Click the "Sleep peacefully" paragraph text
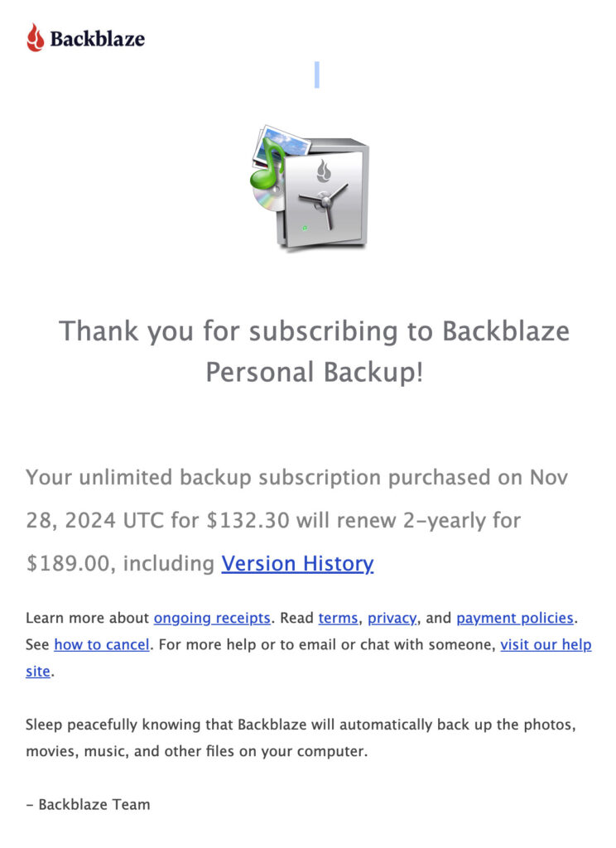Image resolution: width=616 pixels, height=848 pixels. (x=300, y=725)
